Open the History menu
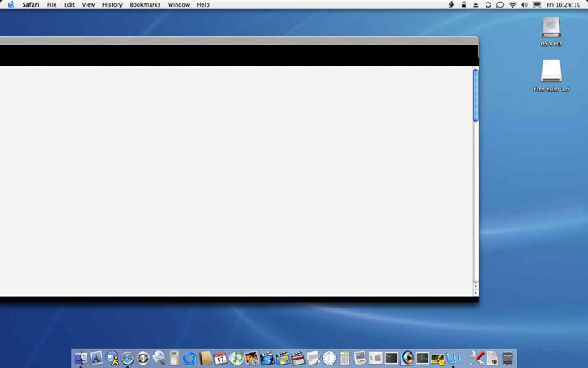Screen dimensions: 588x368 113,4
